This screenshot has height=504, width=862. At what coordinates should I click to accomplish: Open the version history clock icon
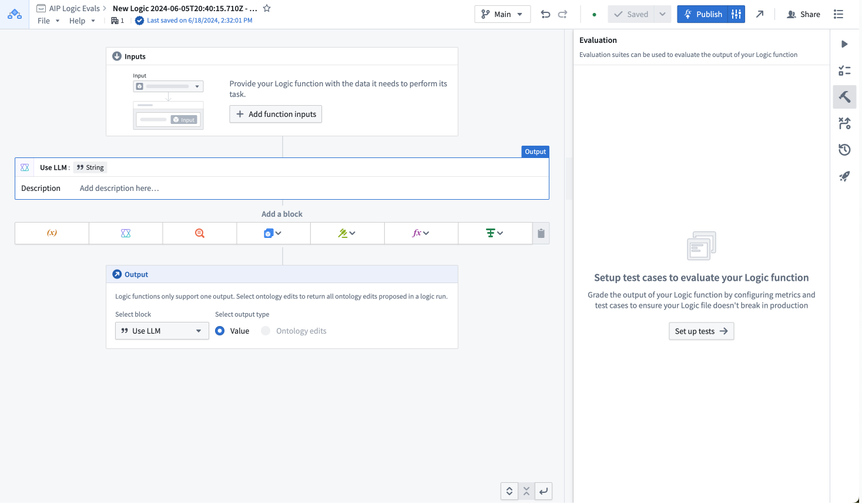844,150
